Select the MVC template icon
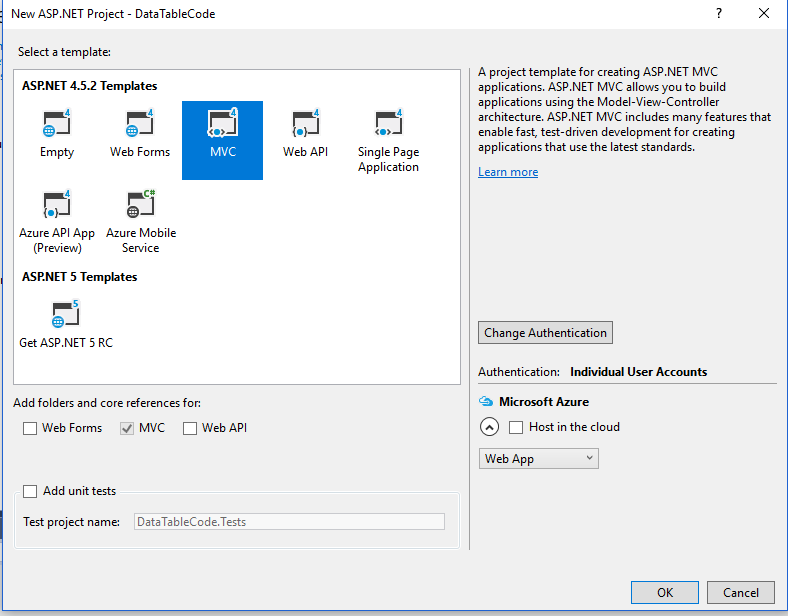This screenshot has width=788, height=616. tap(222, 124)
